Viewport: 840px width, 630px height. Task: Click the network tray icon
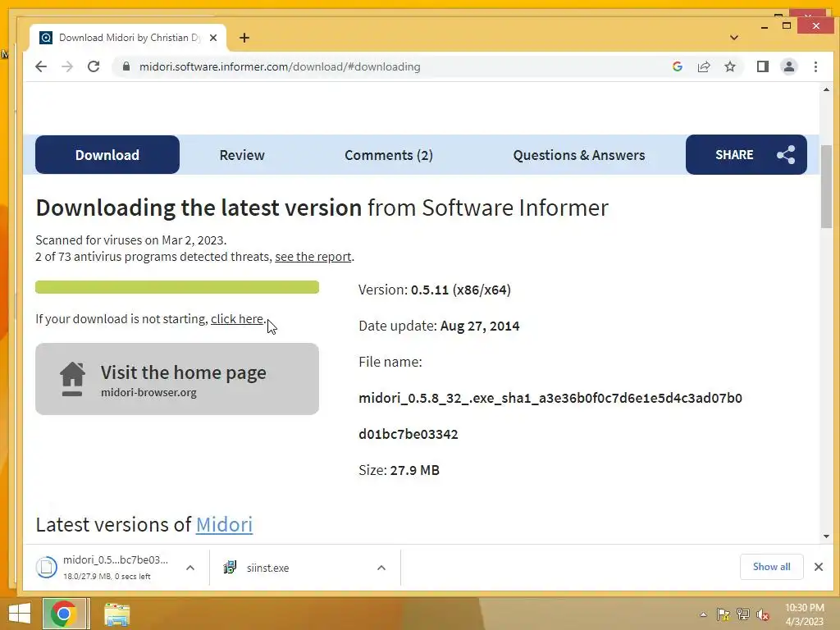(743, 614)
